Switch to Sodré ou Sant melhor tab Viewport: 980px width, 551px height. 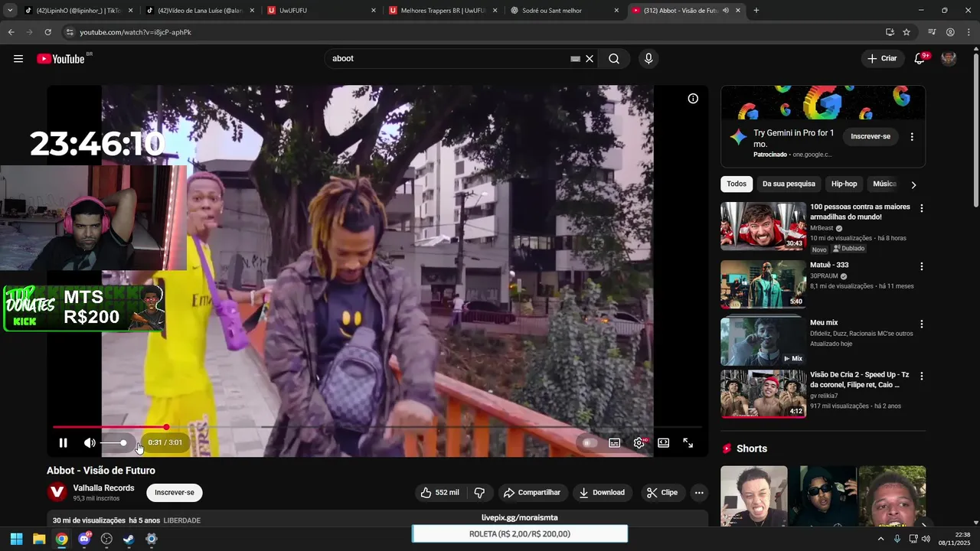[x=565, y=11]
